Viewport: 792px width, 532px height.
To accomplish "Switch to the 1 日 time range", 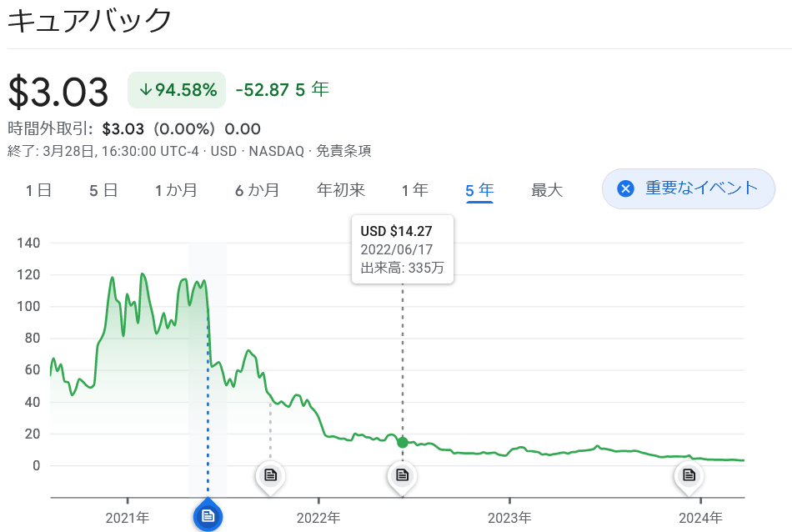I will point(39,189).
